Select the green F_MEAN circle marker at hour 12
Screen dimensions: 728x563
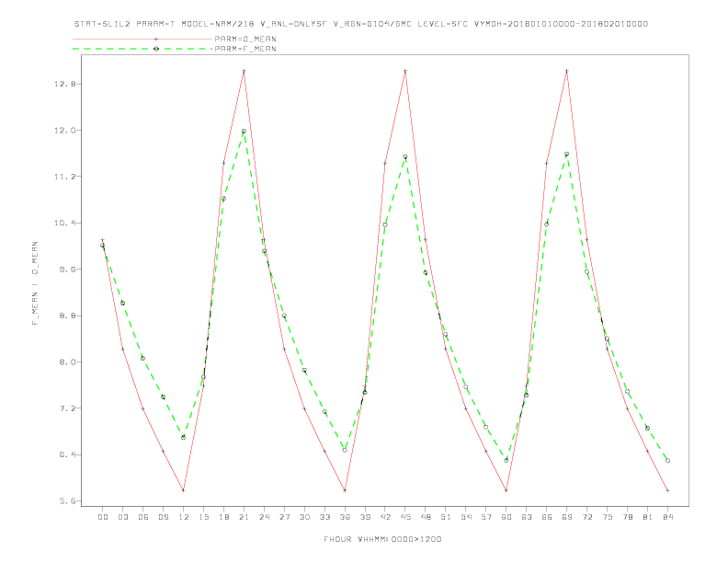[184, 437]
